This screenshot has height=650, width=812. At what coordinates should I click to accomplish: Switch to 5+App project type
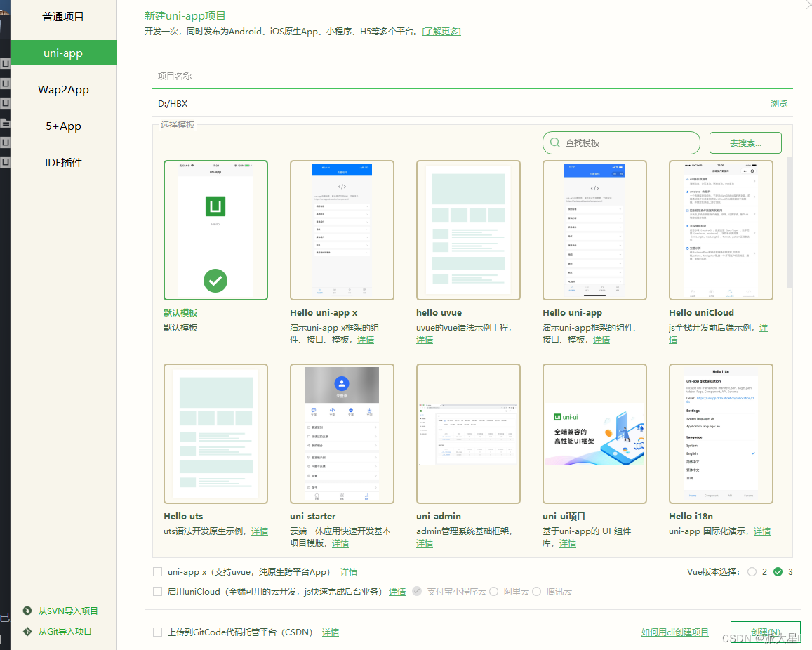coord(63,126)
